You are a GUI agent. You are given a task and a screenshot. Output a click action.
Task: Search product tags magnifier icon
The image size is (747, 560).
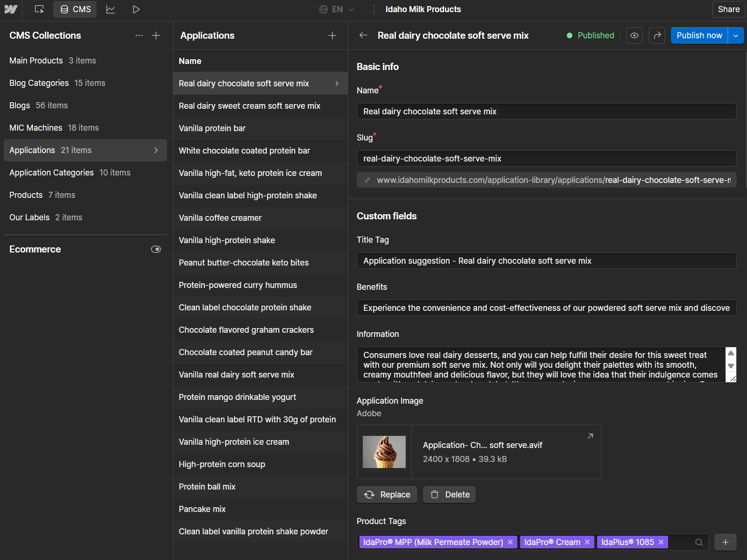click(699, 542)
